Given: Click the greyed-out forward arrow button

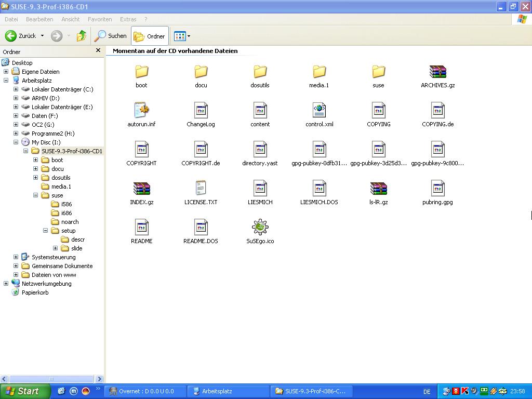Looking at the screenshot, I should coord(57,36).
